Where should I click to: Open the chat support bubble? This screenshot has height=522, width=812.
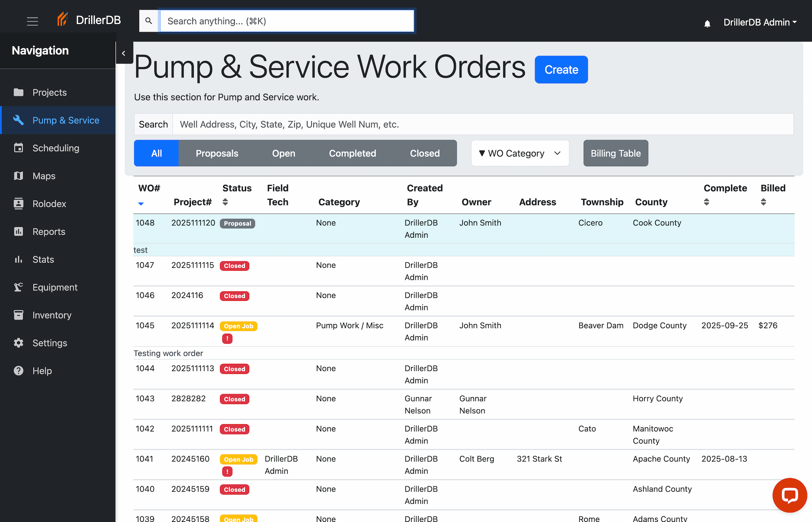tap(790, 495)
